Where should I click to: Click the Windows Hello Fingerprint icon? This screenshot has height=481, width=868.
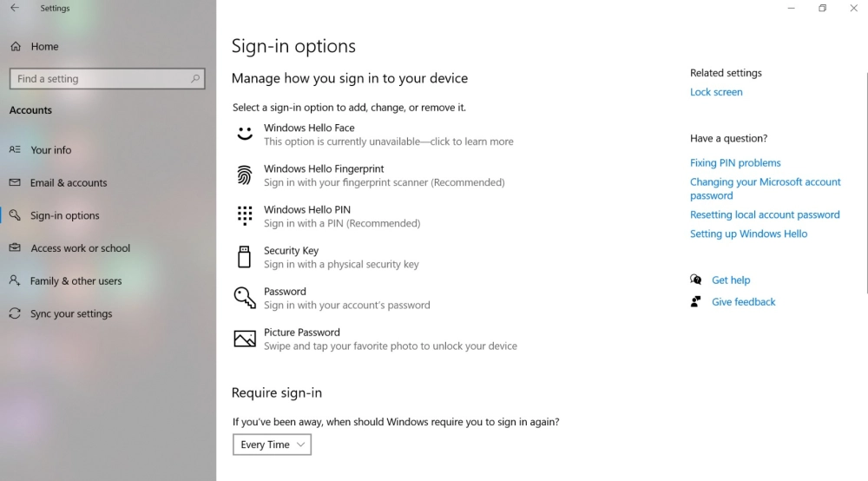[245, 175]
